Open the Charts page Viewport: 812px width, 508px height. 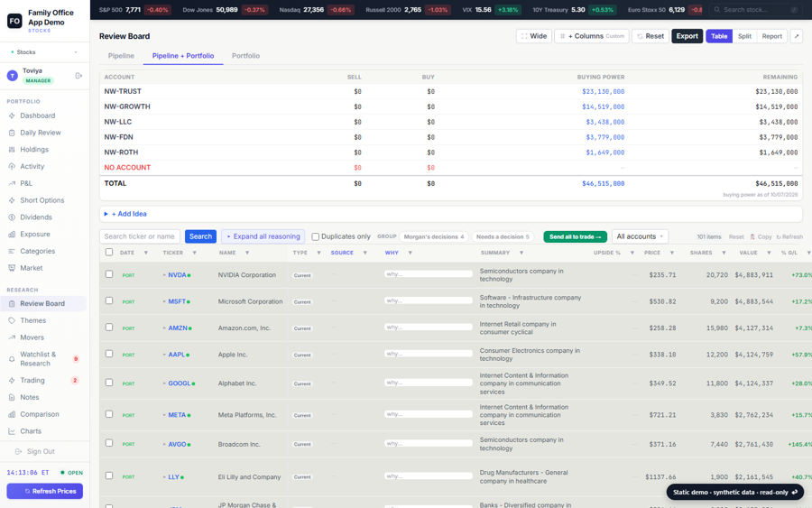pyautogui.click(x=31, y=430)
